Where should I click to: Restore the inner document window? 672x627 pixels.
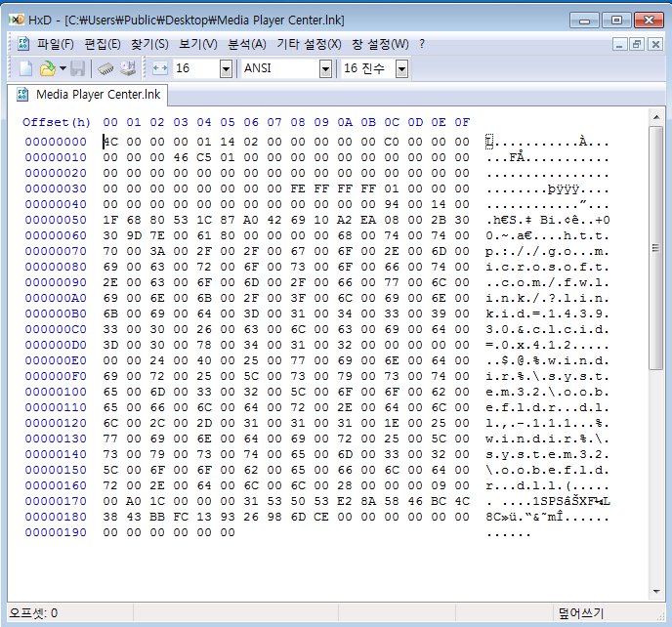[637, 44]
